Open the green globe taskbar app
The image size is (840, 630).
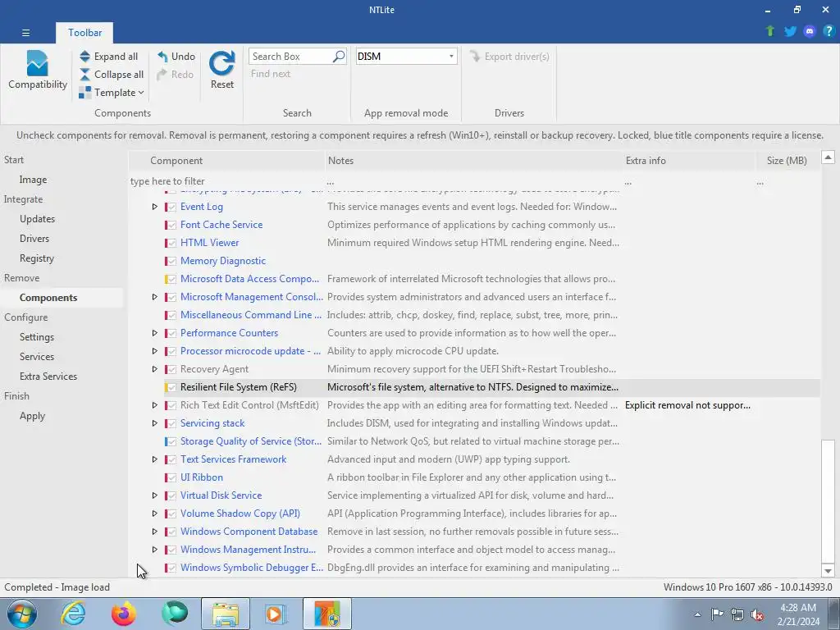(x=175, y=614)
